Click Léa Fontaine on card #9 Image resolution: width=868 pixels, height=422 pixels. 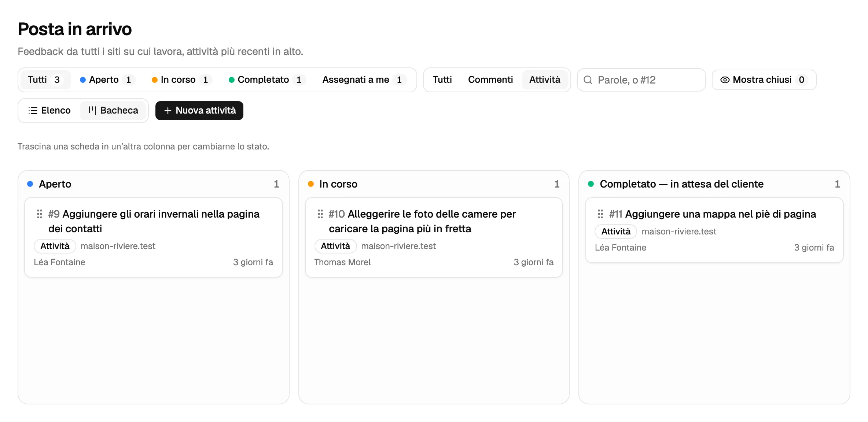click(x=59, y=262)
